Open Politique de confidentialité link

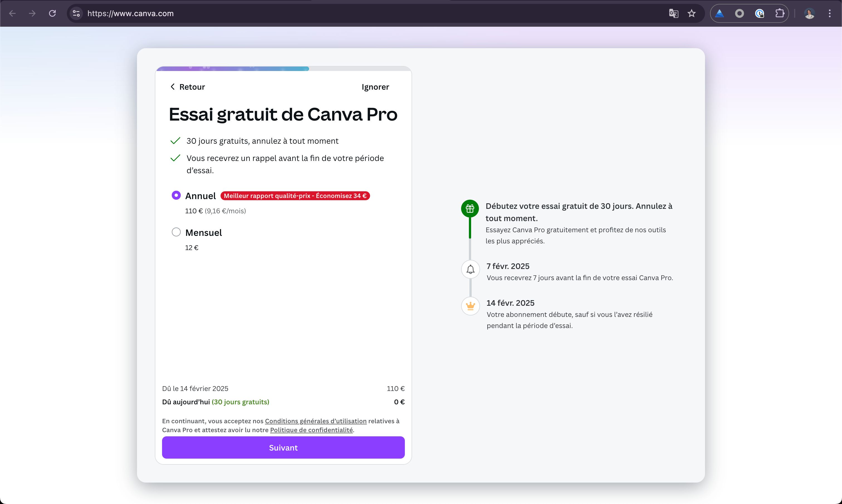pos(311,430)
